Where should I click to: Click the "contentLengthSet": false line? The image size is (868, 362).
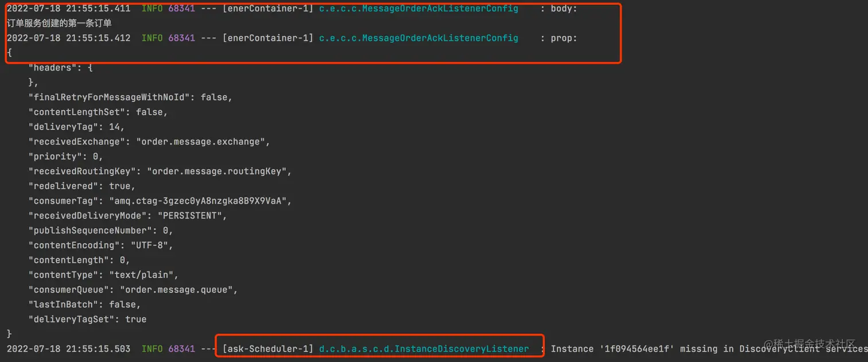(98, 112)
